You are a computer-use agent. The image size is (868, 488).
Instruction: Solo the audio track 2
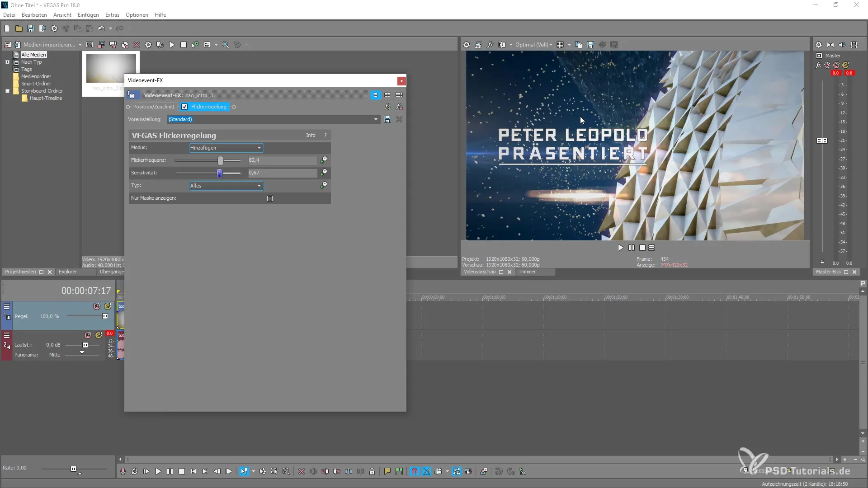point(99,335)
